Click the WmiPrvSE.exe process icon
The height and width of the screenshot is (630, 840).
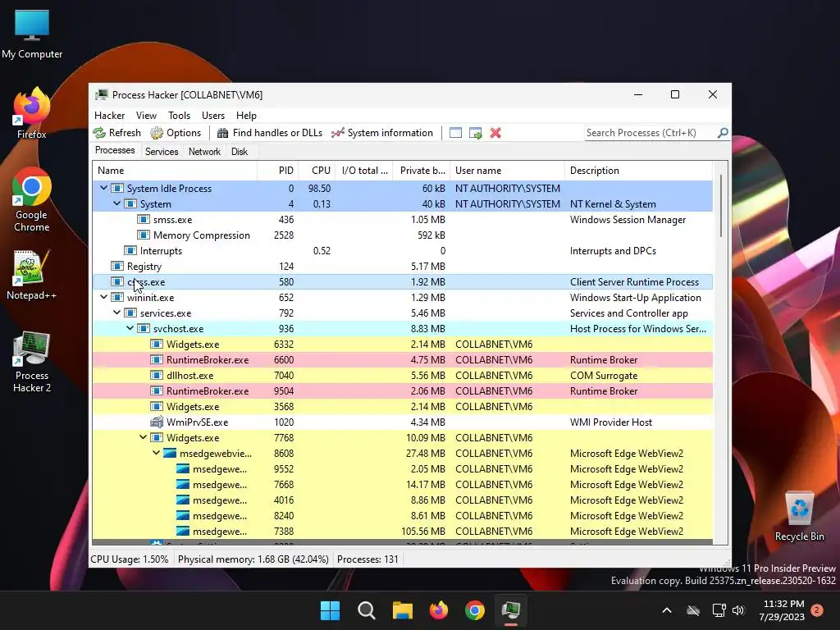coord(157,422)
